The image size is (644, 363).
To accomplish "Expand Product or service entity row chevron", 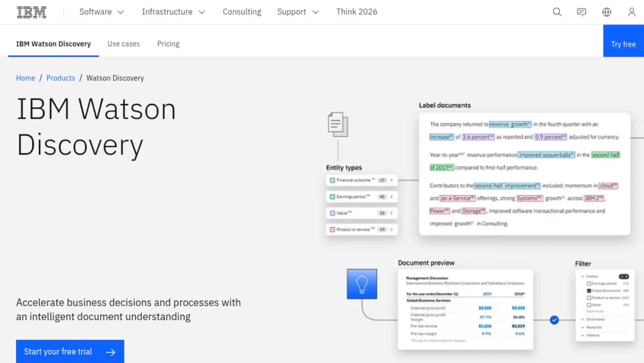I will pyautogui.click(x=391, y=229).
